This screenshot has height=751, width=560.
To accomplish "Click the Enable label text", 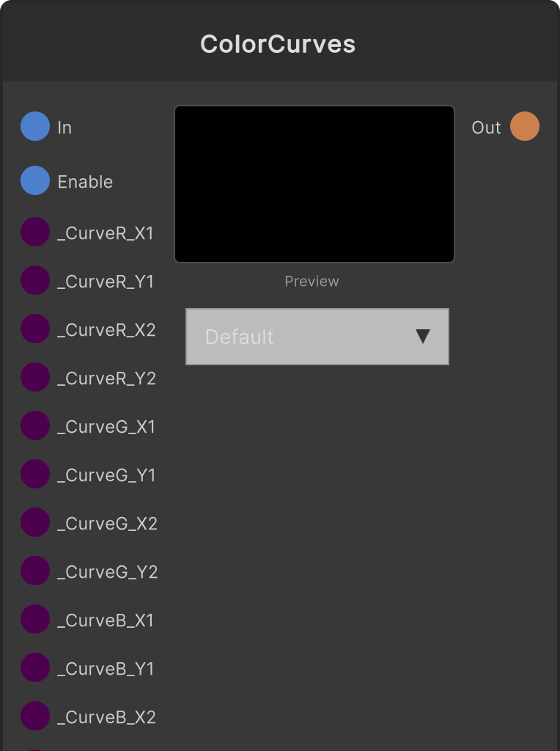I will point(85,182).
